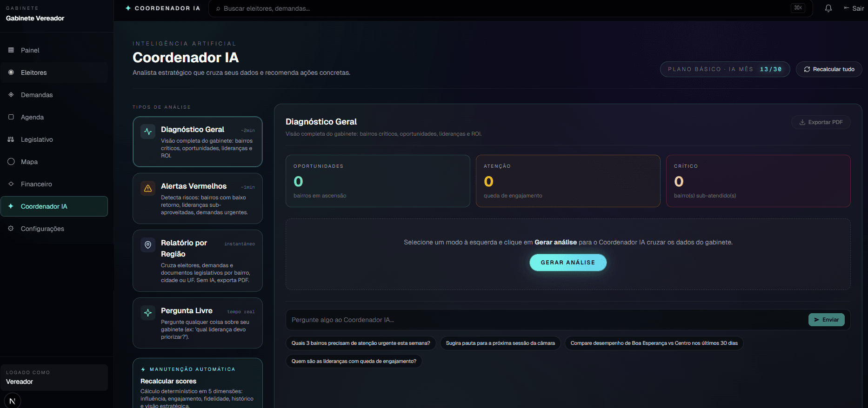The image size is (868, 408).
Task: Select the Relatório por Região analysis type
Action: [198, 261]
